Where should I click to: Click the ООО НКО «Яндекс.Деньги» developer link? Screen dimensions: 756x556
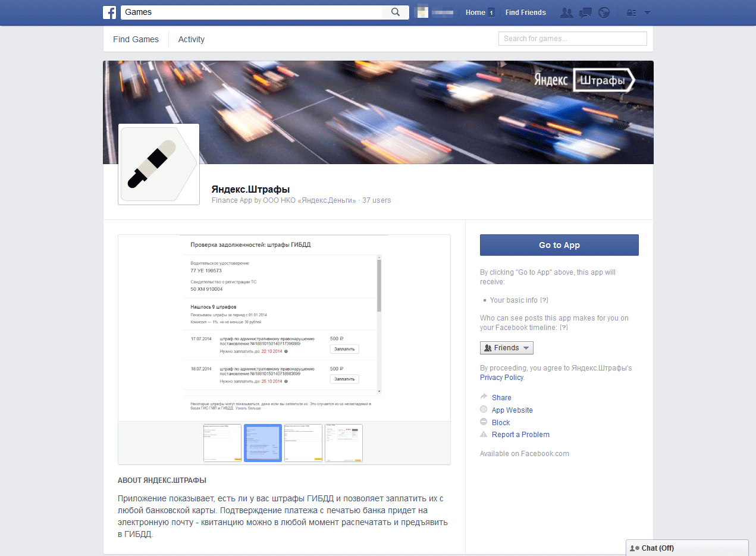click(309, 200)
